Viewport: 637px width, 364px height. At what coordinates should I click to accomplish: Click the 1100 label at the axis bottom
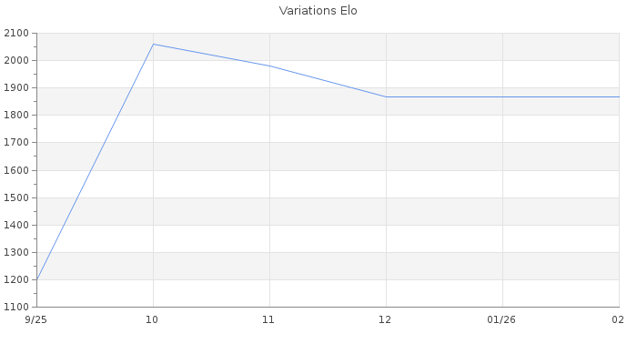(15, 307)
